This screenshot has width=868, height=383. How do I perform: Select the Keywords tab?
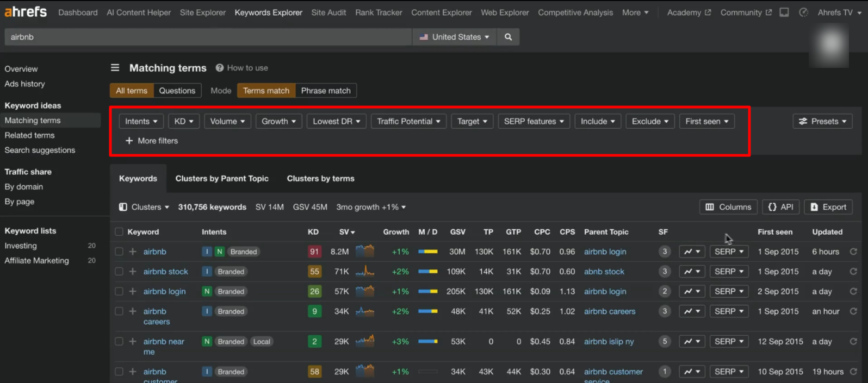click(x=138, y=178)
